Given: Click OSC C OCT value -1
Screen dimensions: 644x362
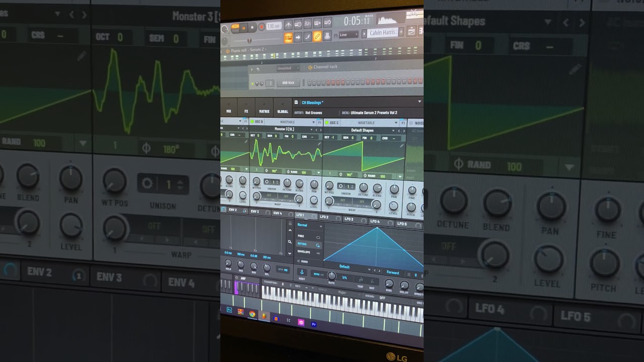Looking at the screenshot, I should point(333,137).
